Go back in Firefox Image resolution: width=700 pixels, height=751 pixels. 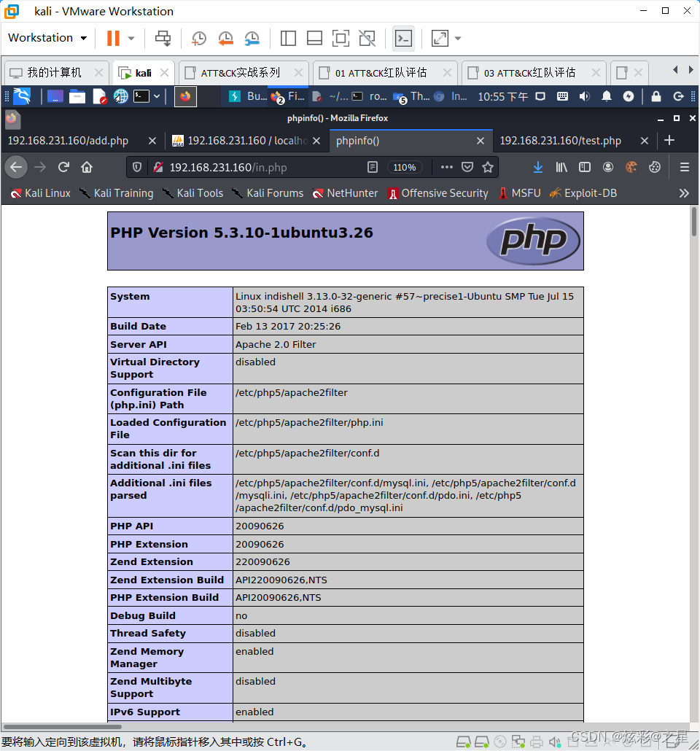point(16,167)
